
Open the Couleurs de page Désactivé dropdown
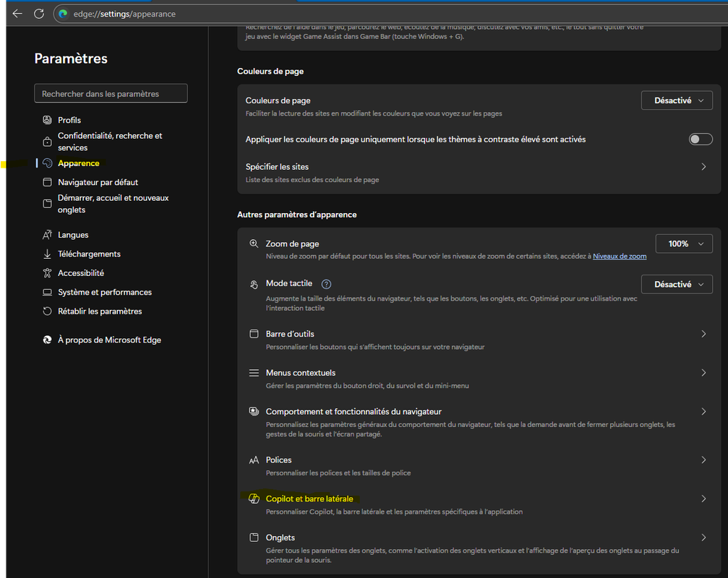coord(677,100)
